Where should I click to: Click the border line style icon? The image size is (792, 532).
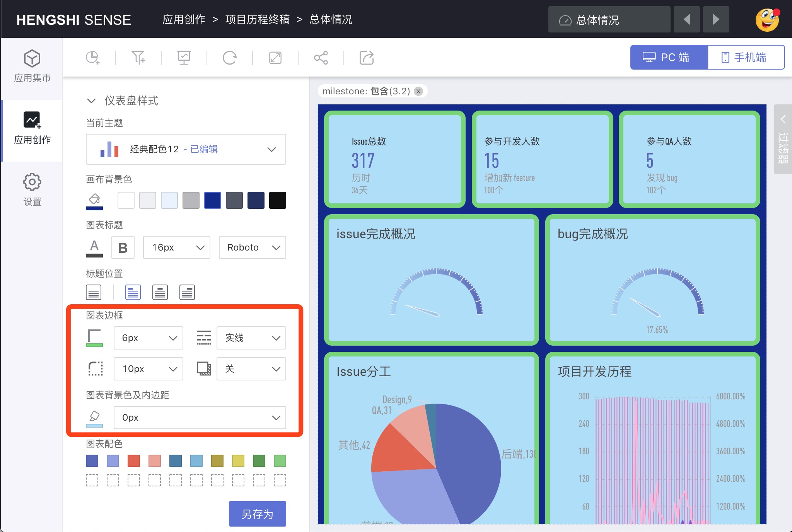[x=204, y=338]
